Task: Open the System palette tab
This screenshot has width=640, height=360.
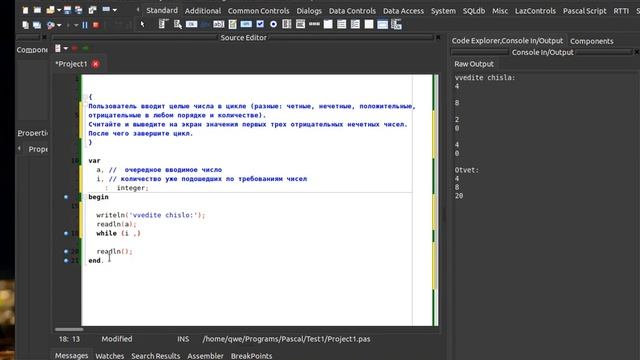Action: [x=443, y=11]
